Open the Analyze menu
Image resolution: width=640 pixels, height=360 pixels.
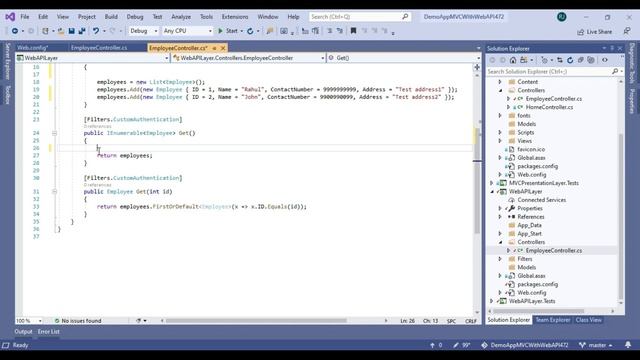181,17
